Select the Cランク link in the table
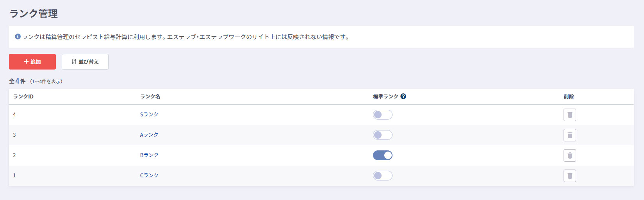The image size is (644, 200). 149,175
